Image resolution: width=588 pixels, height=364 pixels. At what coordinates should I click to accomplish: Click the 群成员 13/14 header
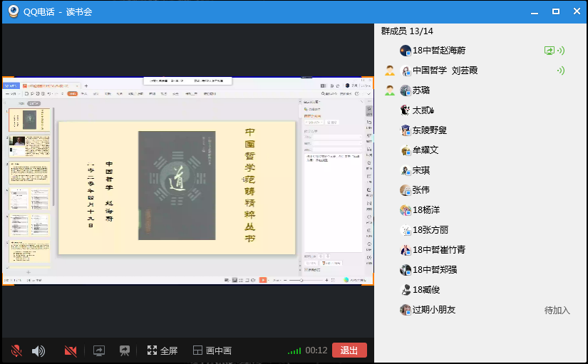(407, 31)
